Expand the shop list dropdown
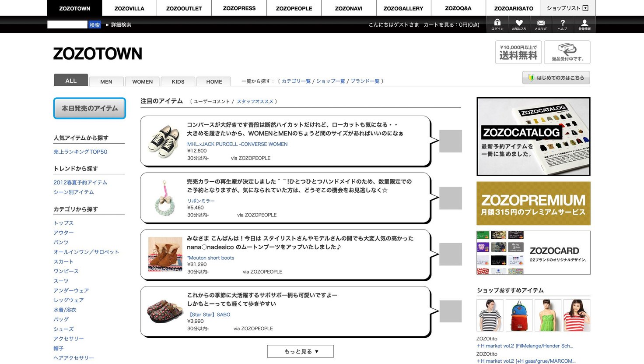Image resolution: width=644 pixels, height=364 pixels. click(x=568, y=8)
